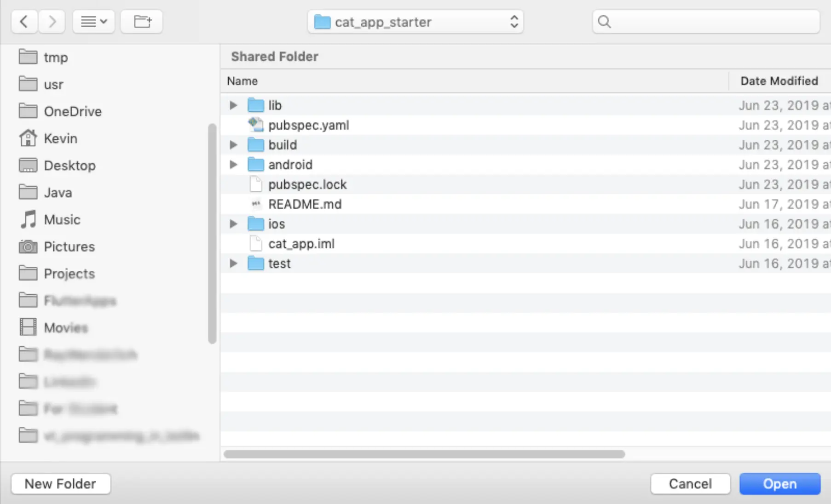Open the list view options menu

[93, 22]
